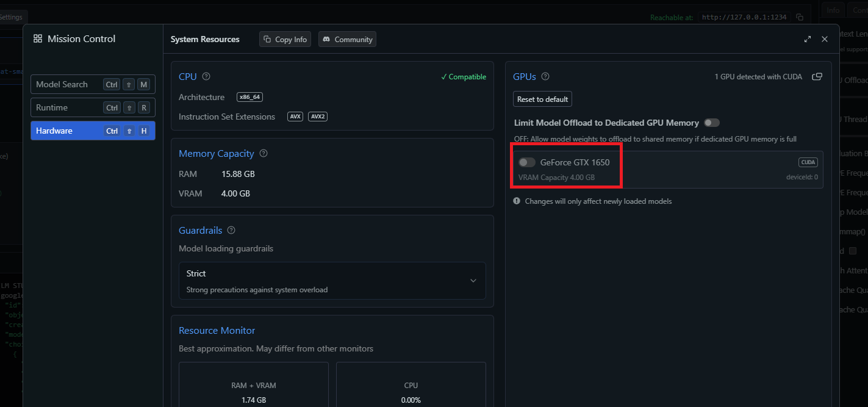Click the Compatible status label

coord(464,77)
